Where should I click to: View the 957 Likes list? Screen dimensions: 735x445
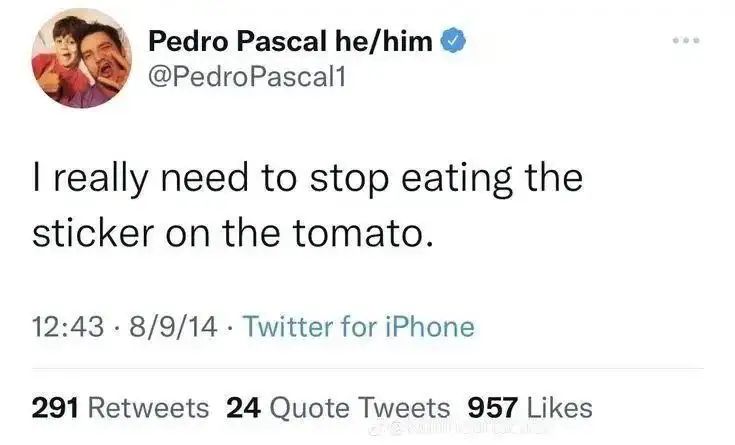click(530, 408)
